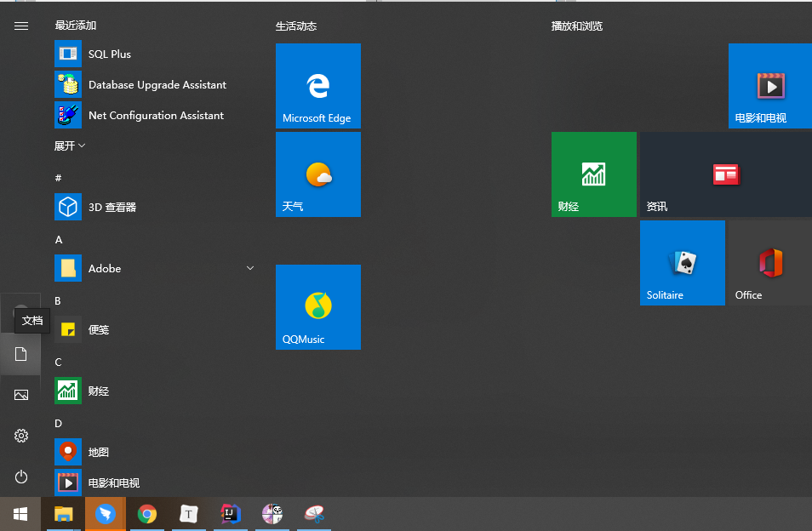This screenshot has width=812, height=531.
Task: Open 便笺 sticky notes app
Action: click(156, 329)
